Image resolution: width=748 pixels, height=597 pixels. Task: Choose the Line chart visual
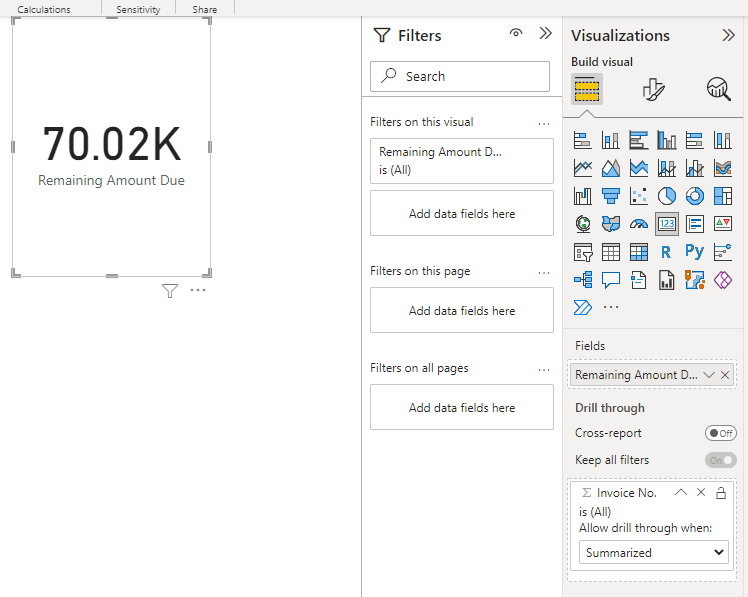[x=582, y=168]
